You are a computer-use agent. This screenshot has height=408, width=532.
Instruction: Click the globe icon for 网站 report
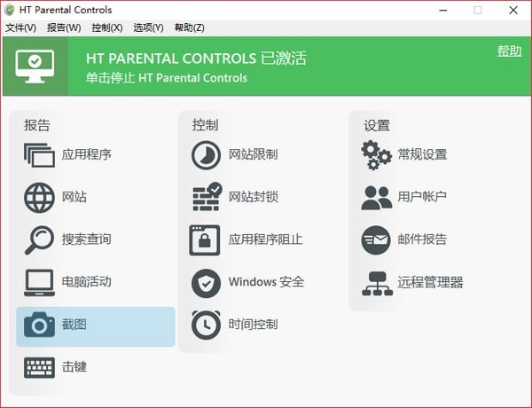[x=39, y=198]
